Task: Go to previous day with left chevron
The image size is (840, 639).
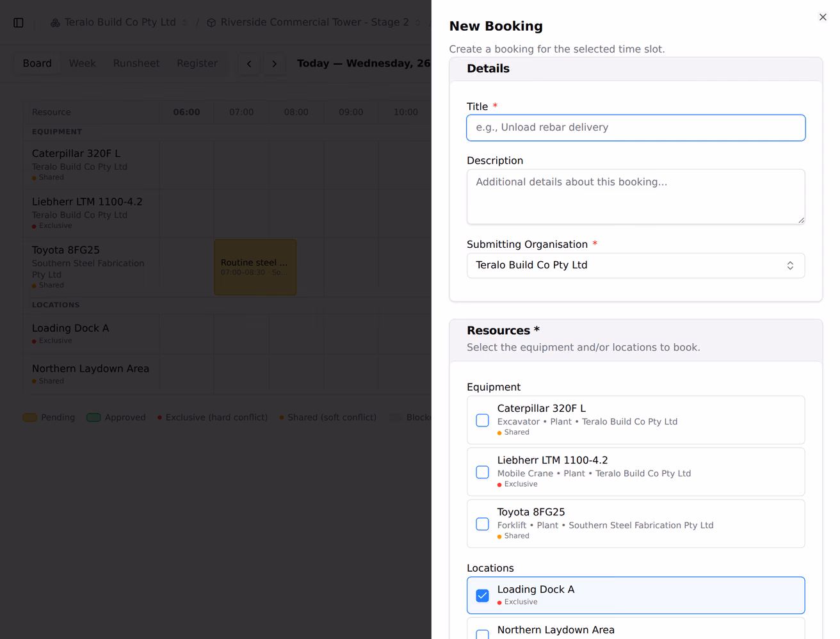Action: click(249, 63)
